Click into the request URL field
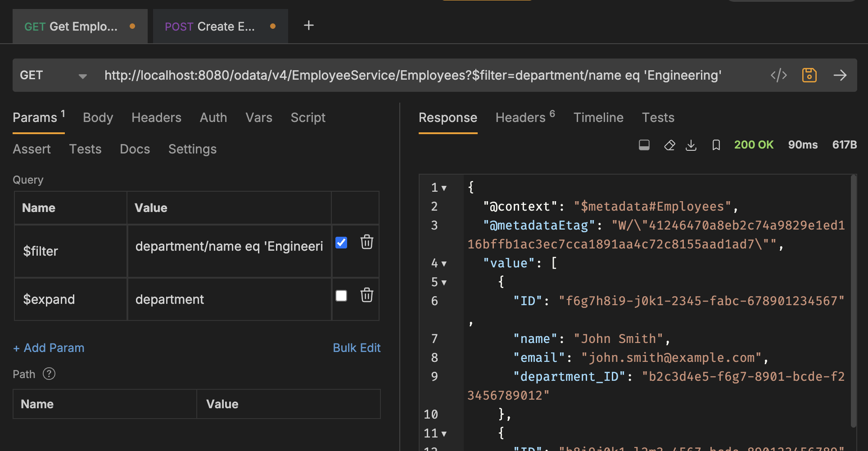 (x=412, y=75)
